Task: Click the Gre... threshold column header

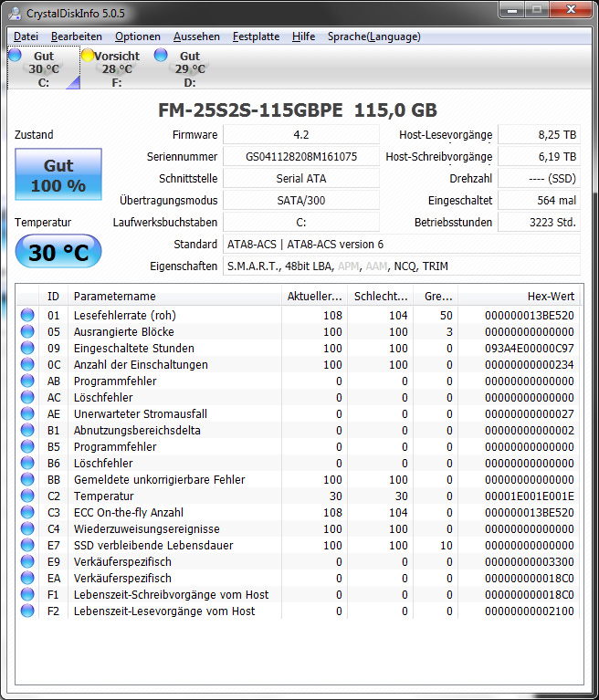Action: [x=436, y=296]
